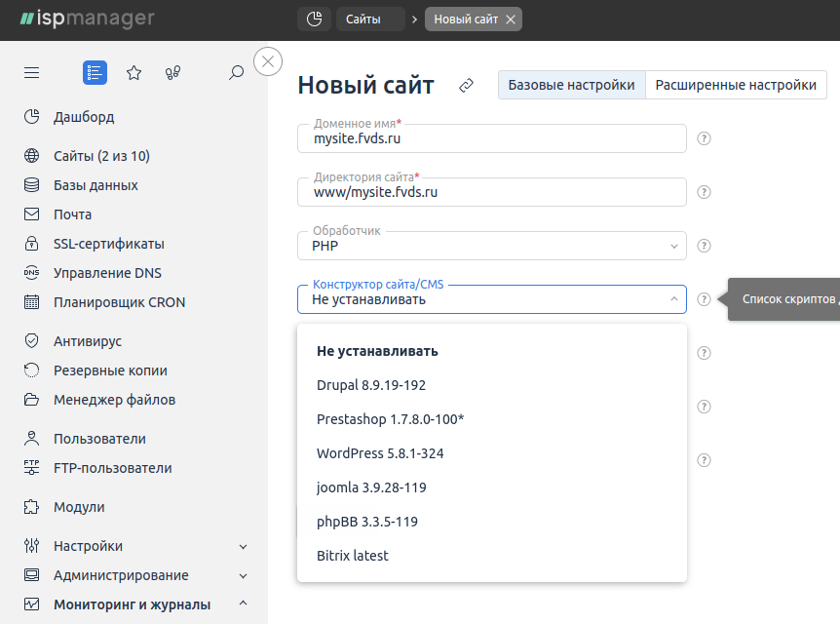
Task: Choose Не устанавливать option in list
Action: tap(492, 351)
